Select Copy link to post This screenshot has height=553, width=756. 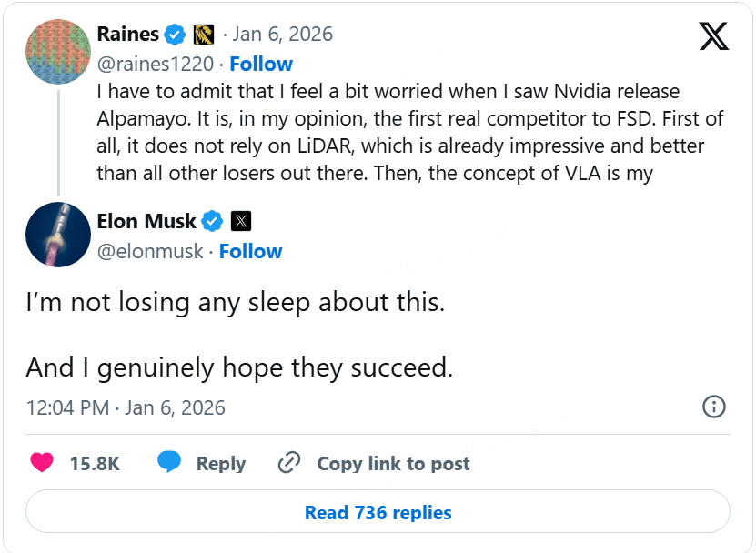393,463
